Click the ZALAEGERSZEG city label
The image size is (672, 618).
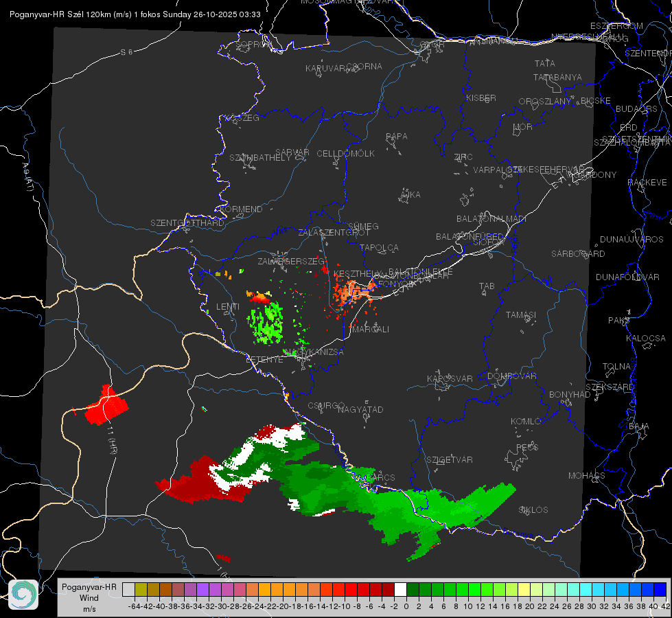click(x=291, y=261)
